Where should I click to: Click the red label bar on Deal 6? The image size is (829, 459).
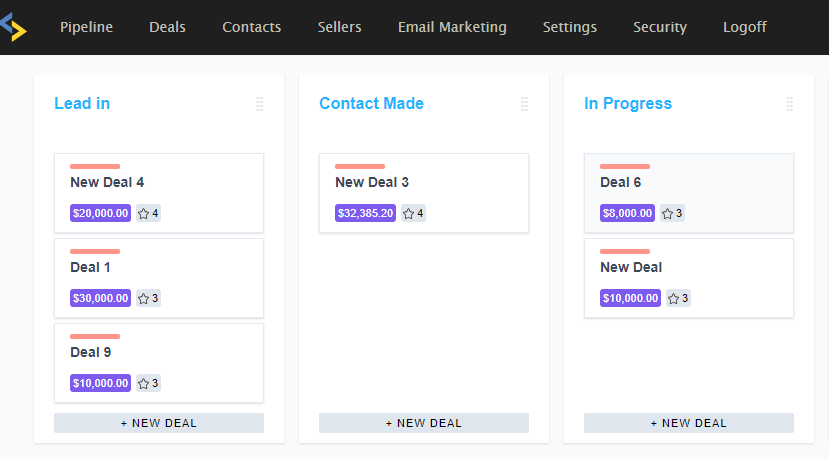tap(625, 166)
